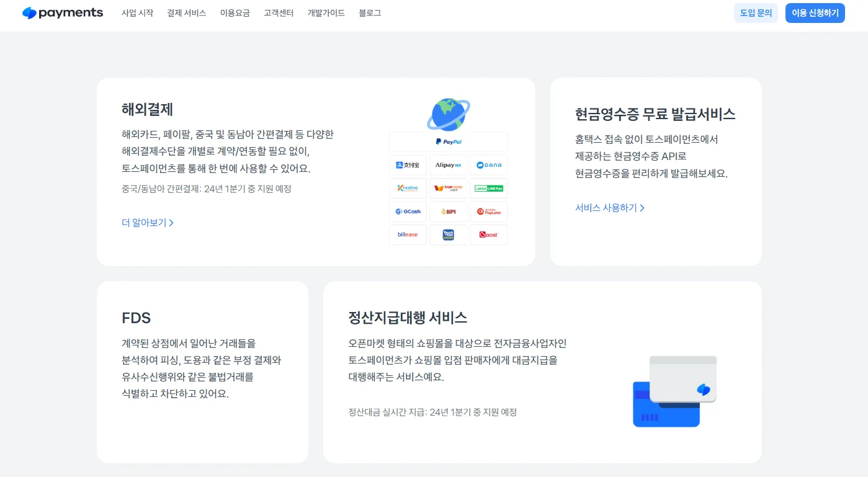Click the 도입 문의 button
The width and height of the screenshot is (868, 477).
click(756, 12)
